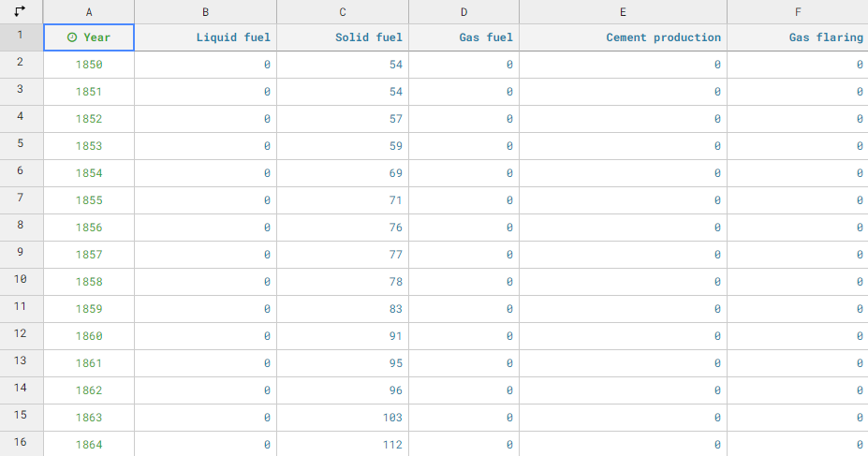Select the Gas fuel column header cell
This screenshot has height=456, width=868.
485,37
